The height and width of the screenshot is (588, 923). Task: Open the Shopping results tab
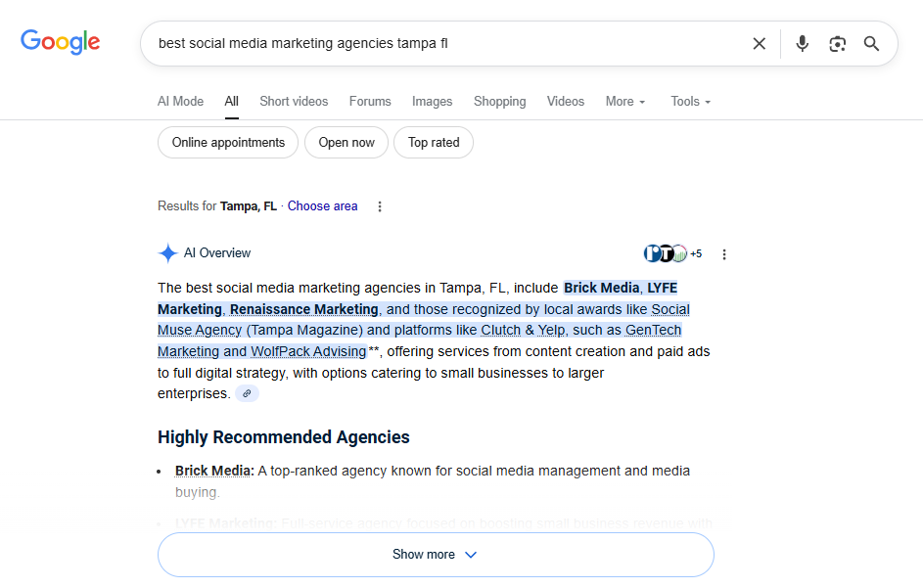click(x=499, y=101)
